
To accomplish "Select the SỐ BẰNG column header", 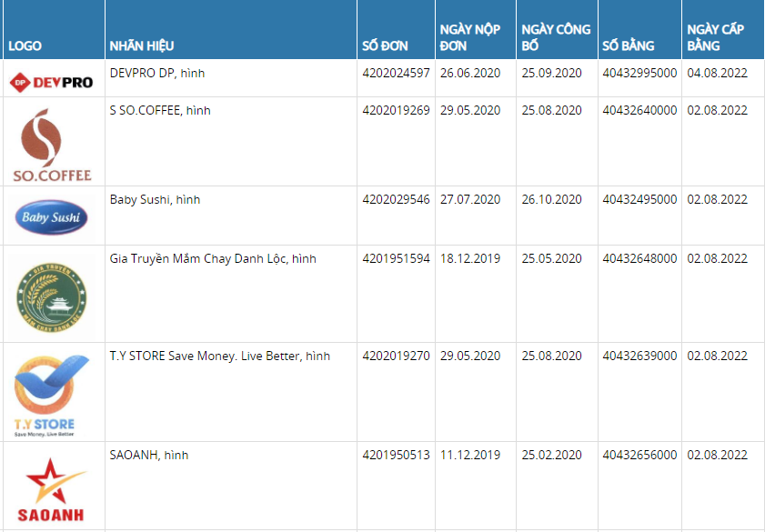I will 628,45.
